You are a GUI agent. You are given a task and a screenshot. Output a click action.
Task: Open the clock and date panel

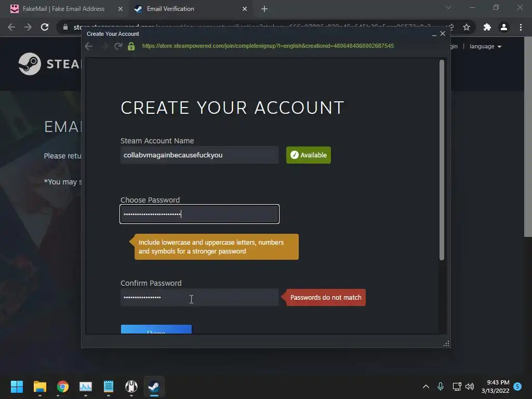[x=495, y=387]
